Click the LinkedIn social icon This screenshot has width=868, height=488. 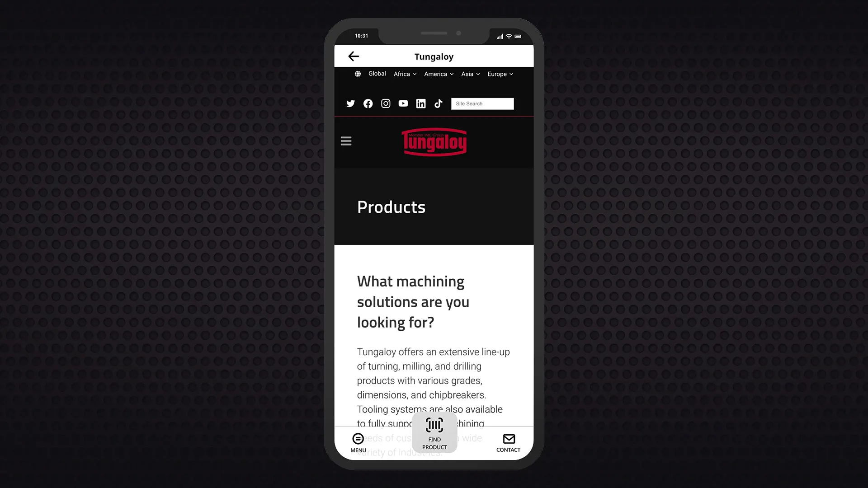(421, 103)
